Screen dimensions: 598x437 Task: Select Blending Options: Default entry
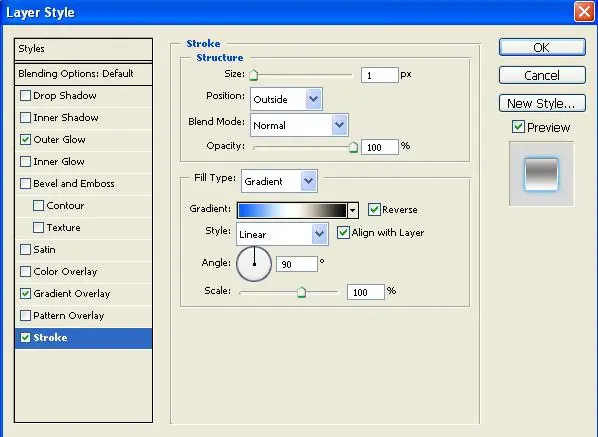(83, 74)
